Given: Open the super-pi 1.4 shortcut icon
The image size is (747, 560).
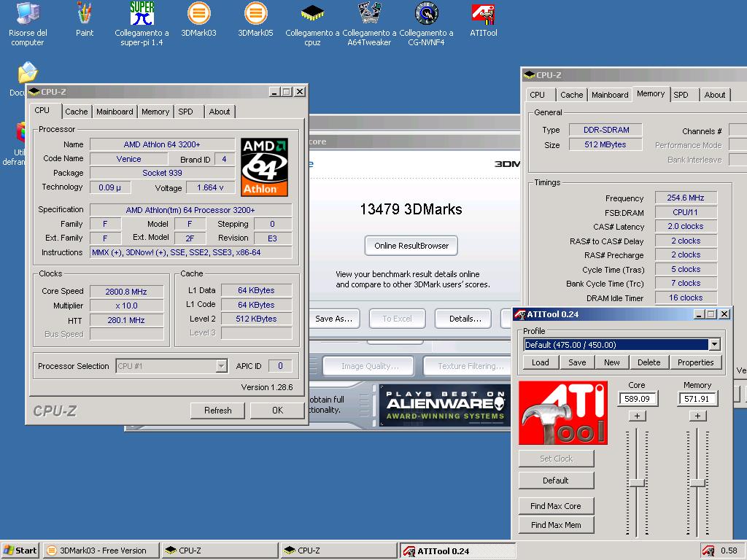Looking at the screenshot, I should point(142,24).
